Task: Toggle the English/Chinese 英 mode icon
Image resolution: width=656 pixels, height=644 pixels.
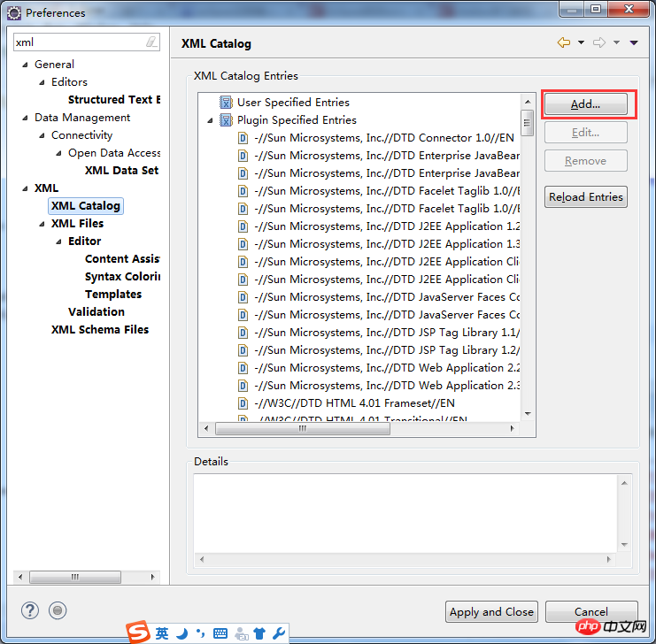Action: coord(162,633)
